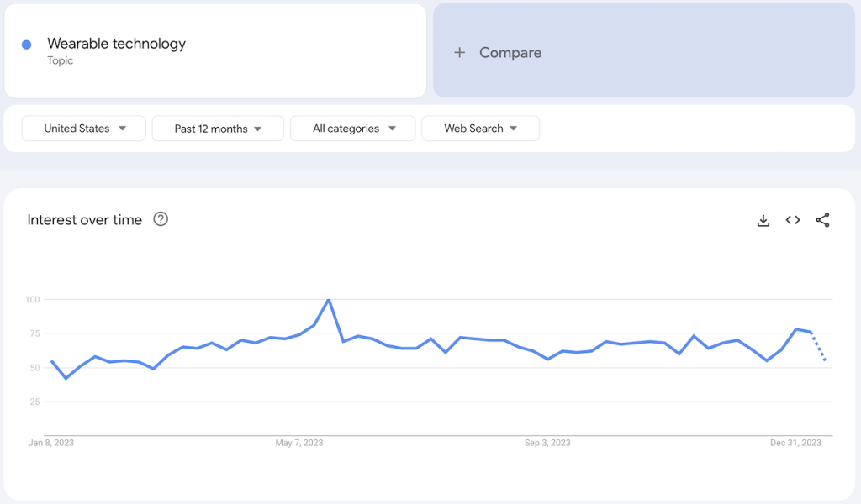861x504 pixels.
Task: Click the peak of the trend line
Action: [x=328, y=299]
